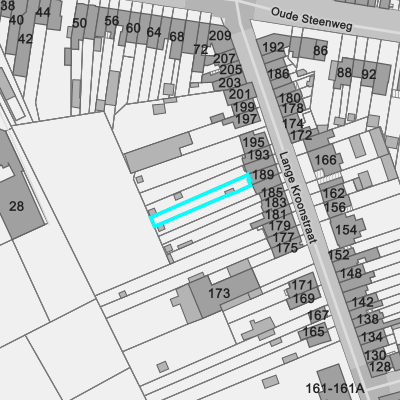Click house number 199
Viewport: 400px width, 400px height.
coord(243,107)
